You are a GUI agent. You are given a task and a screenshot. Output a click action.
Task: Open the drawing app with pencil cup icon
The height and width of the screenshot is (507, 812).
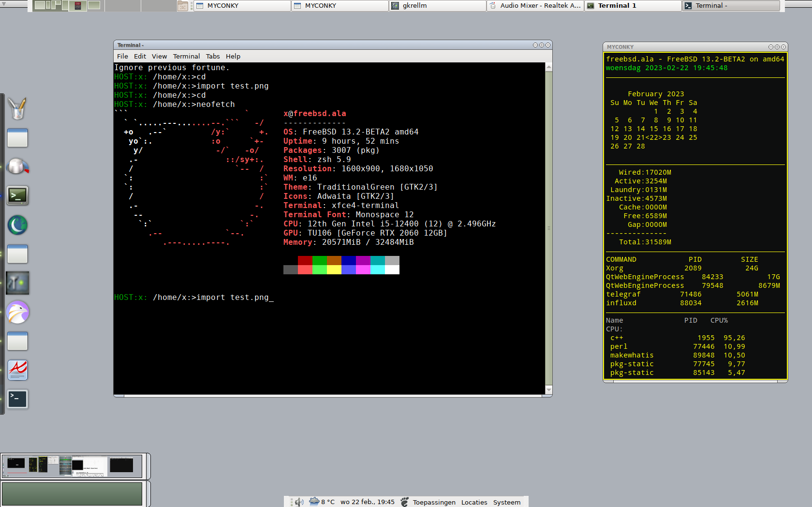[x=17, y=108]
